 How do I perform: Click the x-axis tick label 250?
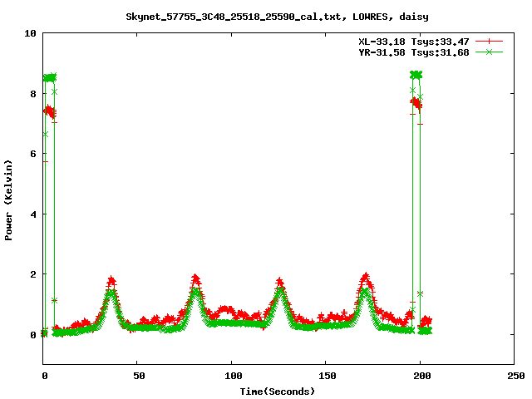point(514,376)
